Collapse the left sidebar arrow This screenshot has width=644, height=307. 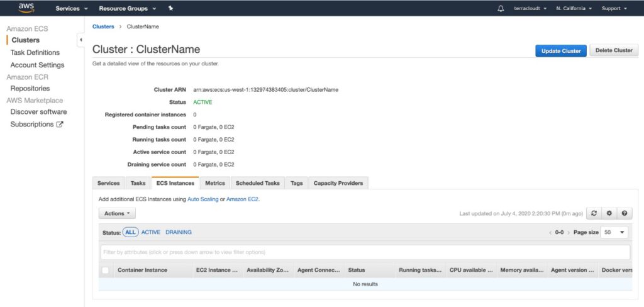(80, 40)
